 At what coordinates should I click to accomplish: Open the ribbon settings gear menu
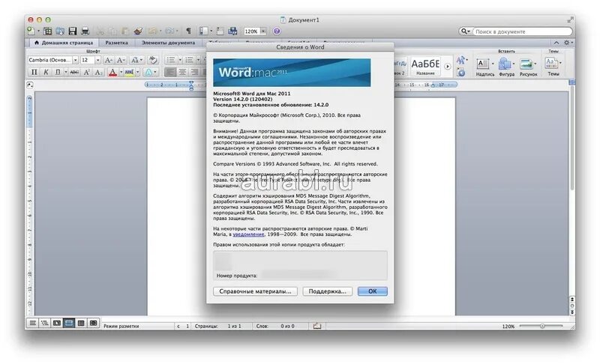click(x=567, y=43)
